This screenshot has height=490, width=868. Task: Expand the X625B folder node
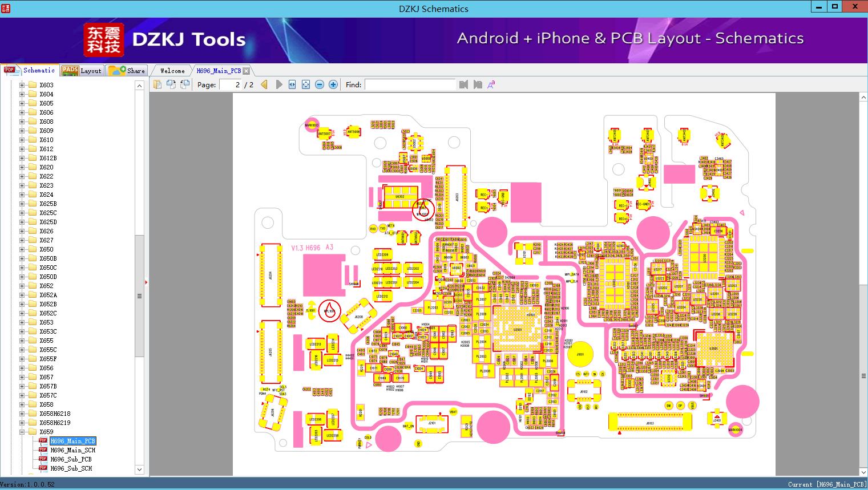pyautogui.click(x=22, y=204)
